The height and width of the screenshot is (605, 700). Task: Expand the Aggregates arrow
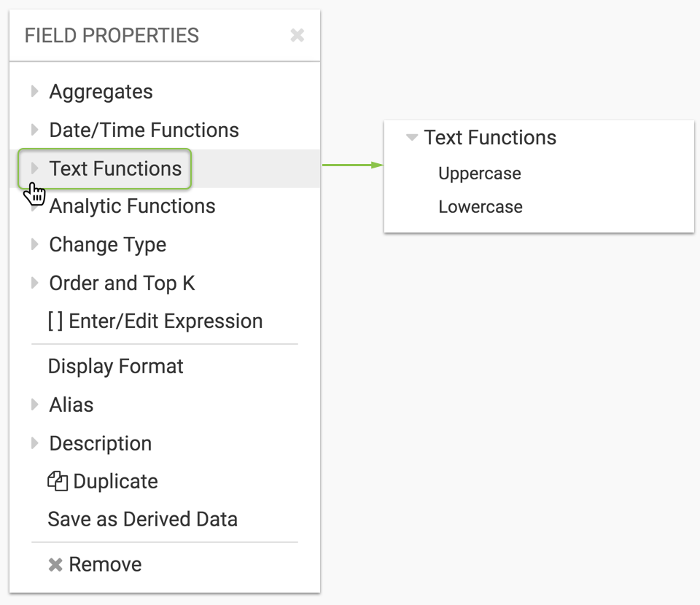coord(34,92)
